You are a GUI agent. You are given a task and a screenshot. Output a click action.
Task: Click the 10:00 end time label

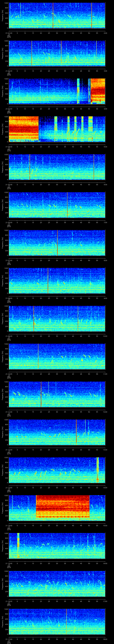click(105, 336)
